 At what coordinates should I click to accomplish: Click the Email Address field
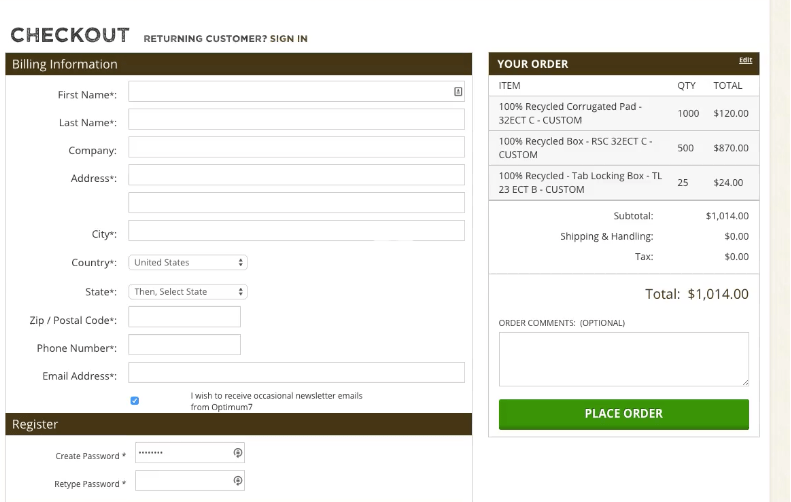click(x=296, y=372)
